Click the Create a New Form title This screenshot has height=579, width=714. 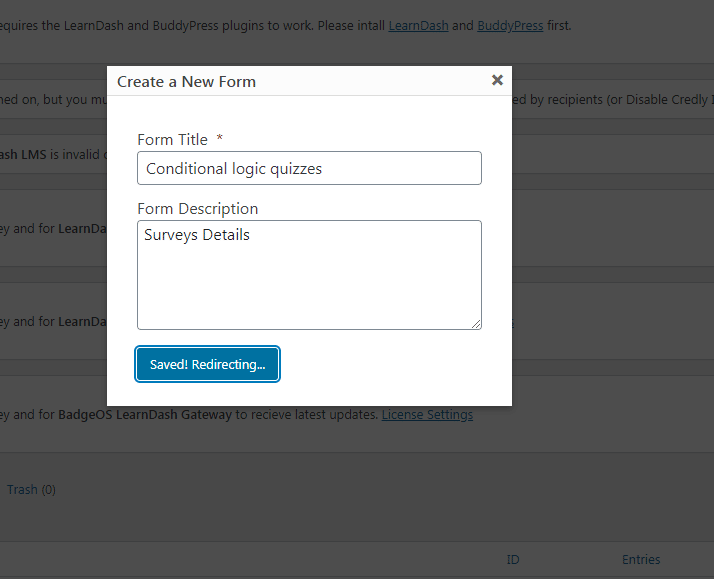(186, 82)
